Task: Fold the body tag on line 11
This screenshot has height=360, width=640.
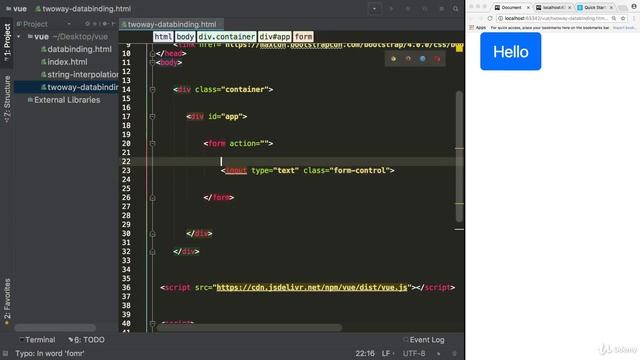Action: coord(152,62)
